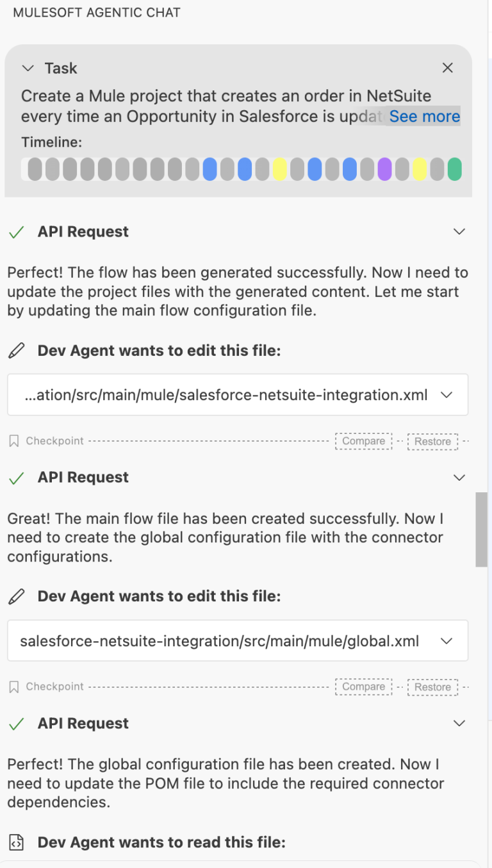The height and width of the screenshot is (868, 492).
Task: Select the first yellow segment in the Timeline
Action: 281,169
